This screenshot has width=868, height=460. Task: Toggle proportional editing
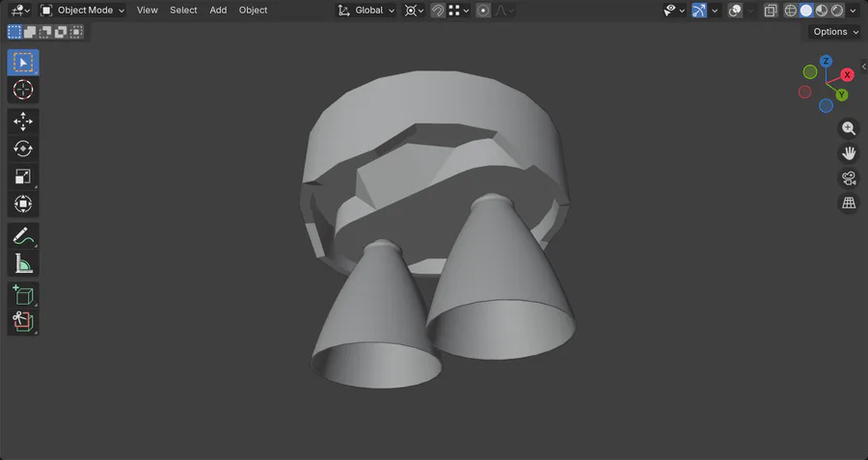click(483, 10)
